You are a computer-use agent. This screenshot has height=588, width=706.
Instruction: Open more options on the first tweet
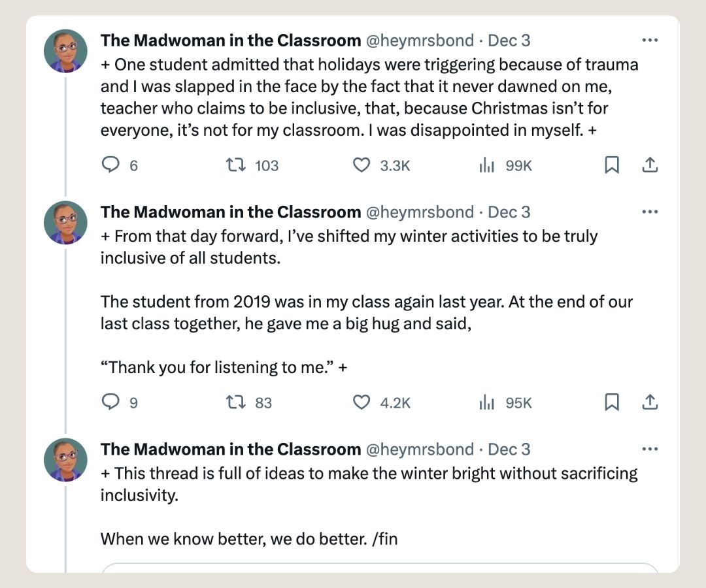point(650,41)
